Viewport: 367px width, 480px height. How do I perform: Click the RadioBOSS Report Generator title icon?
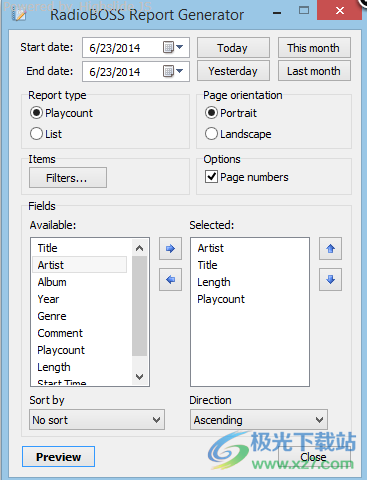pyautogui.click(x=19, y=14)
